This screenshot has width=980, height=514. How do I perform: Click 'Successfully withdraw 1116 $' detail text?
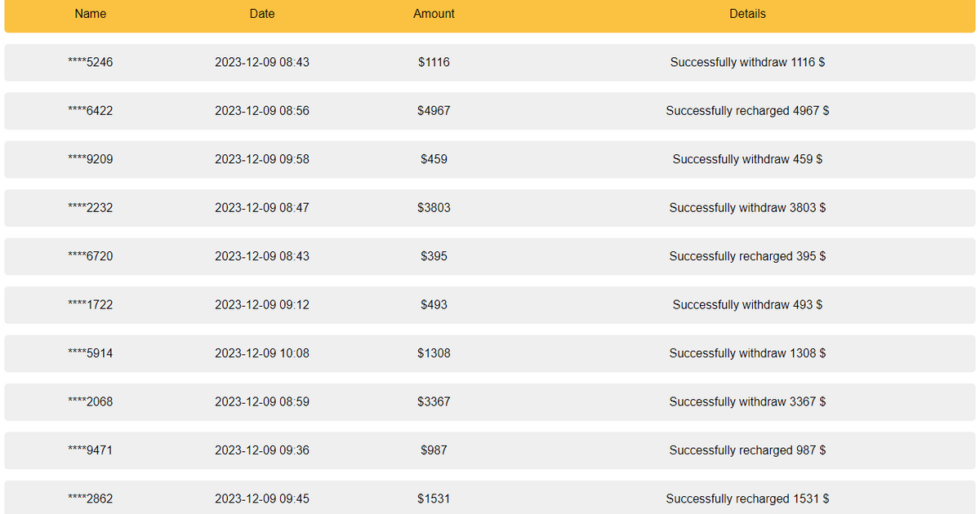pyautogui.click(x=747, y=62)
